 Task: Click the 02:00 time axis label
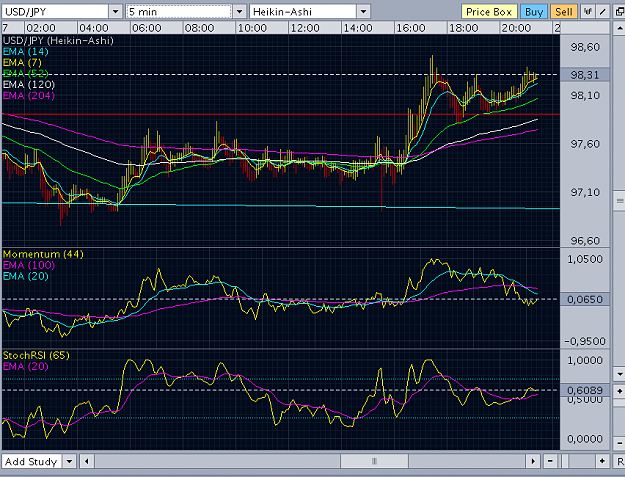[41, 28]
